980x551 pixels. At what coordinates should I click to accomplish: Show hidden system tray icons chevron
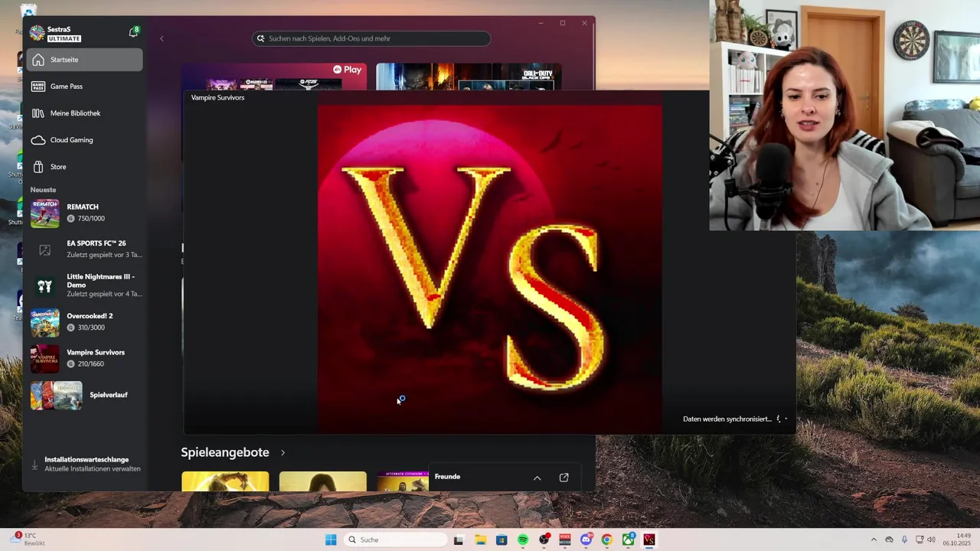[874, 540]
